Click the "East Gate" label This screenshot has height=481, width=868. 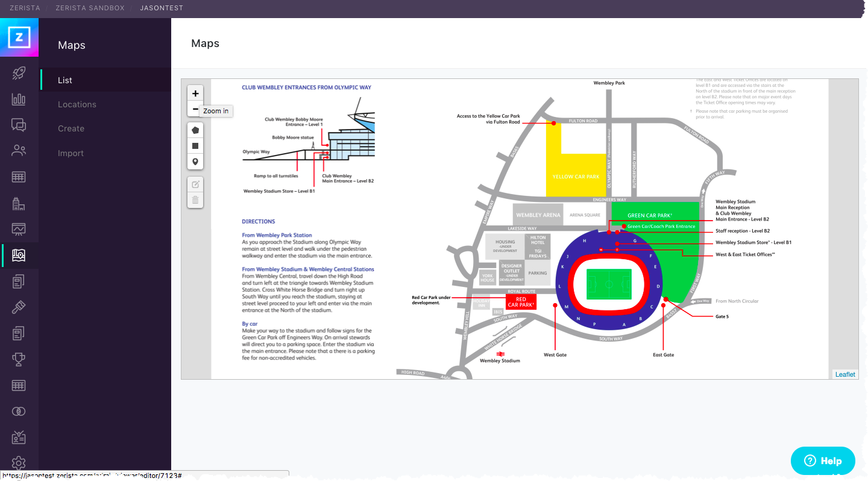(663, 355)
